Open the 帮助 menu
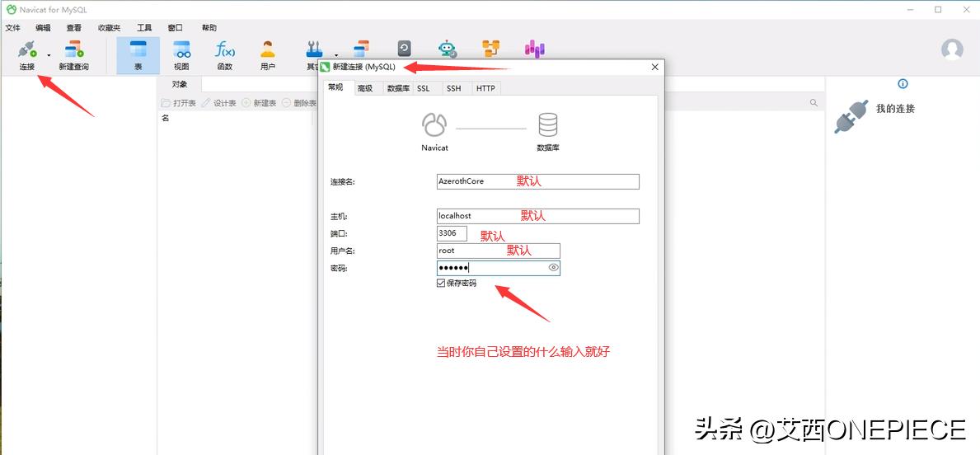 [209, 28]
